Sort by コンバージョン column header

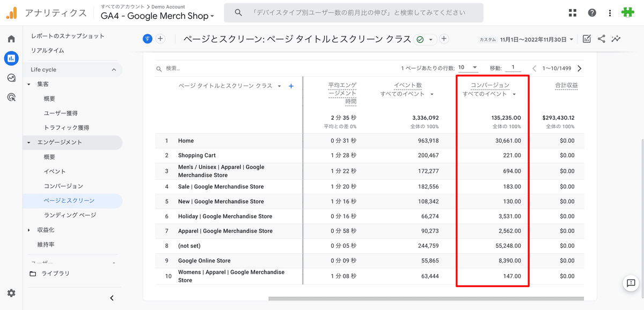point(490,85)
